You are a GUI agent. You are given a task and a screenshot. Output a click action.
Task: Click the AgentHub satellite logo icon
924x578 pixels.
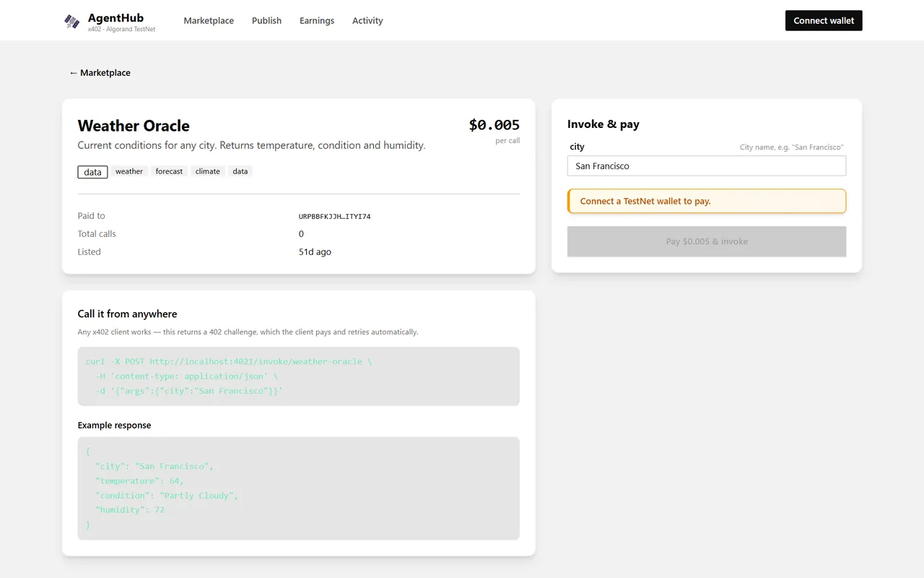click(72, 21)
